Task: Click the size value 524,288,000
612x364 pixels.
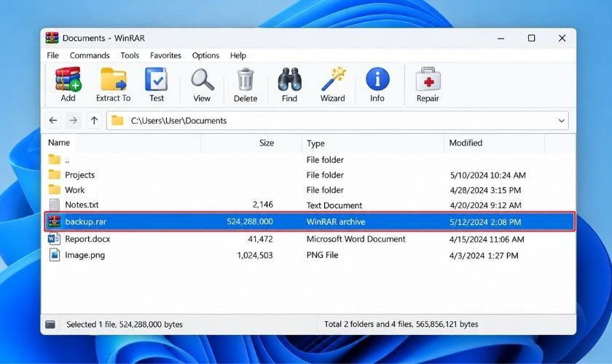Action: [x=250, y=221]
